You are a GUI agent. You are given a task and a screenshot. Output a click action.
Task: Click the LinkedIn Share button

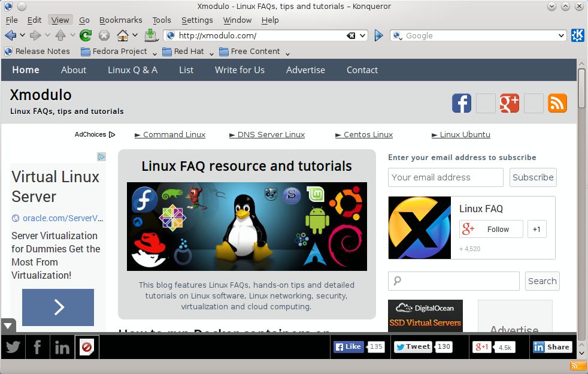[x=552, y=347]
